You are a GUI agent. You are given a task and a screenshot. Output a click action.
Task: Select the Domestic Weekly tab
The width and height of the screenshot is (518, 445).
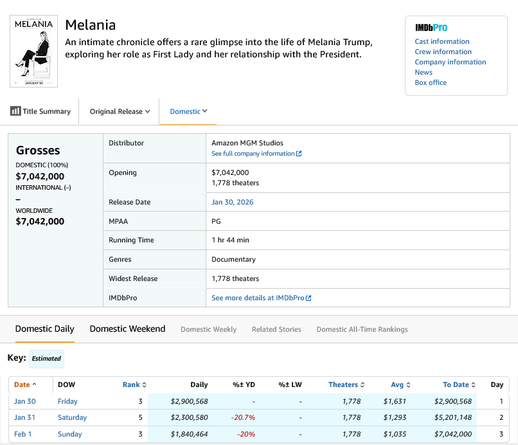tap(209, 329)
